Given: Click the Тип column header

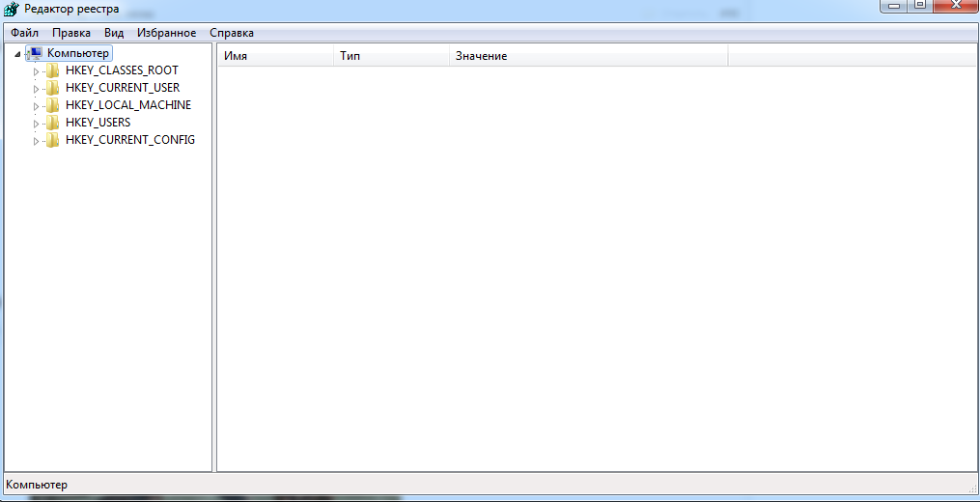Looking at the screenshot, I should 390,56.
